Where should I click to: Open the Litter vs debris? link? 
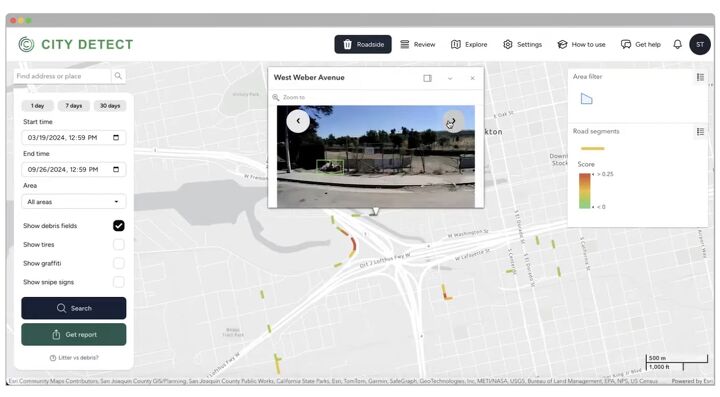click(74, 358)
